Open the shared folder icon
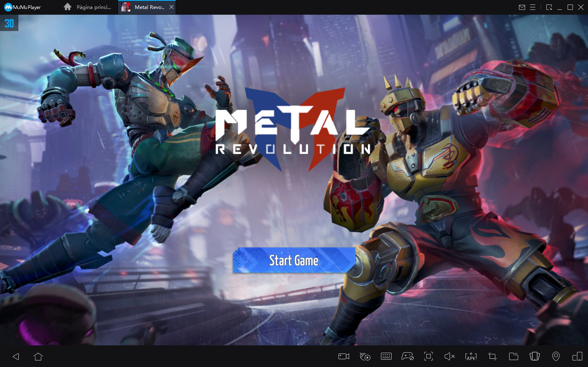The image size is (588, 367). point(514,356)
